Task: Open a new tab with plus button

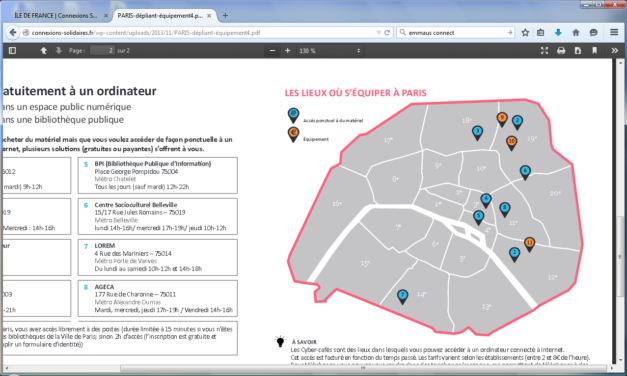Action: pos(225,16)
